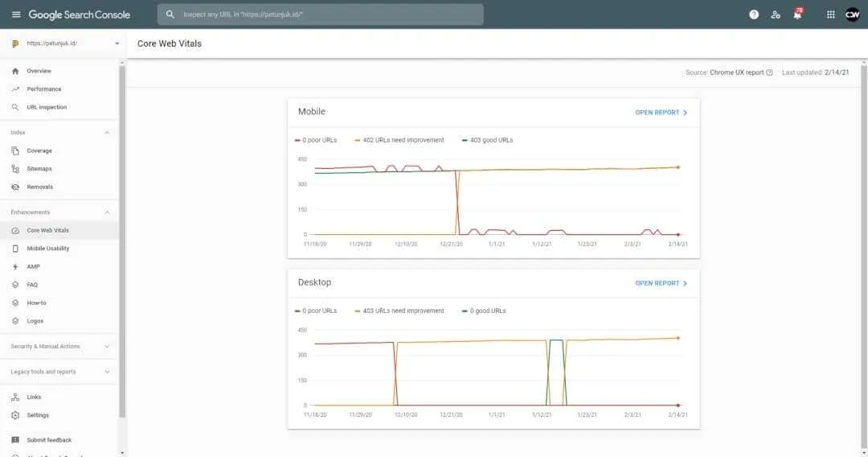Open the hamburger navigation menu
The width and height of the screenshot is (868, 457).
(x=16, y=14)
